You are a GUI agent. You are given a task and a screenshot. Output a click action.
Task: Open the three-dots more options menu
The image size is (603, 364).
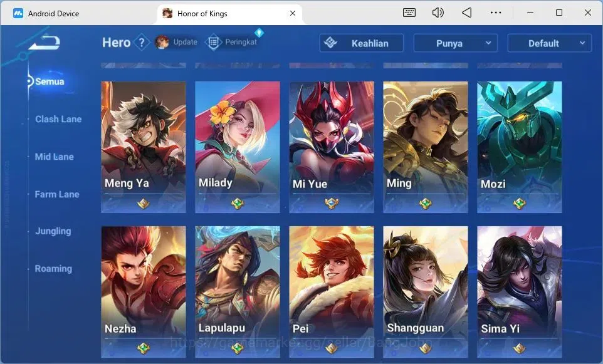(496, 13)
